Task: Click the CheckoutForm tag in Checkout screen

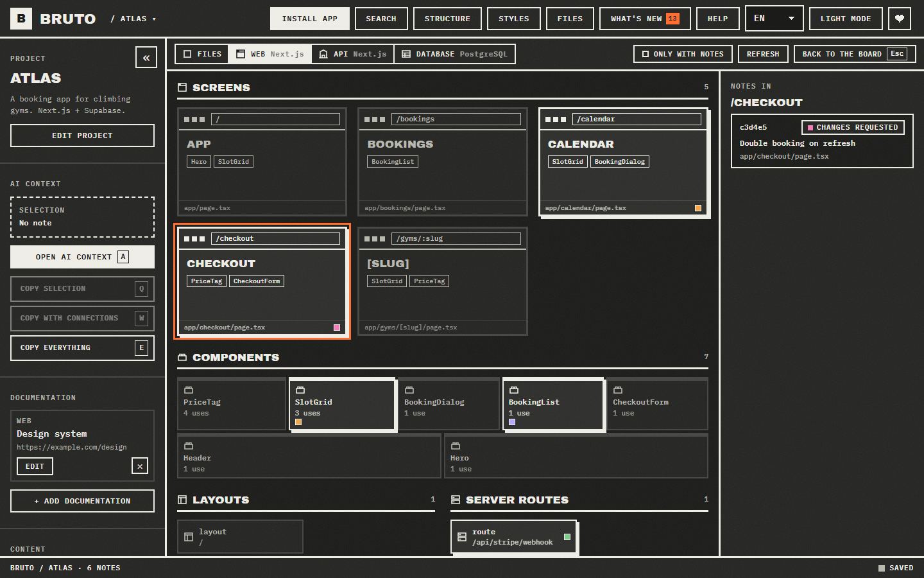Action: click(x=257, y=281)
